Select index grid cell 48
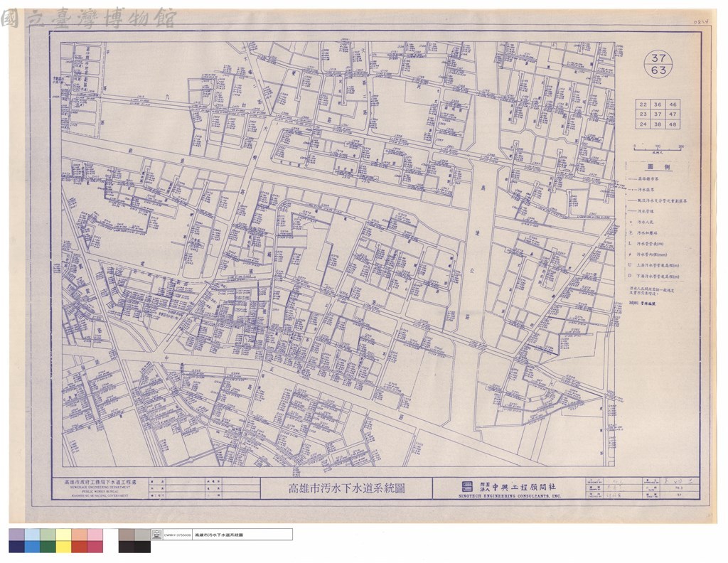 point(673,124)
